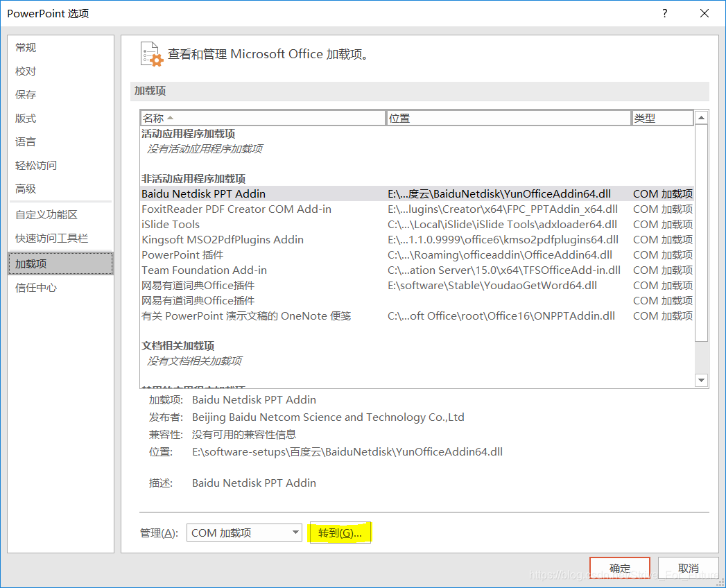Screen dimensions: 726x588
Task: Select the PowerPoint 插件 add-in row
Action: (417, 255)
